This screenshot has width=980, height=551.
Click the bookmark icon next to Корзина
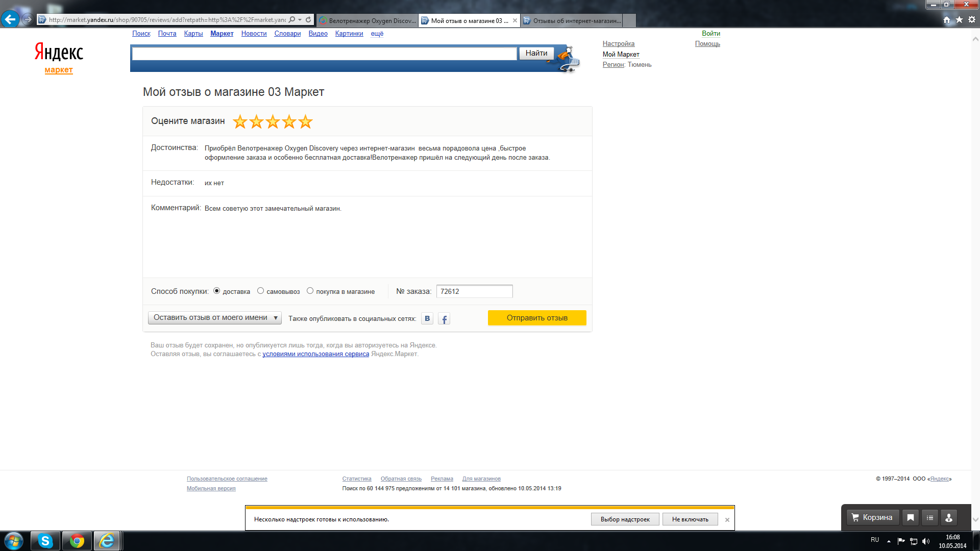point(911,518)
